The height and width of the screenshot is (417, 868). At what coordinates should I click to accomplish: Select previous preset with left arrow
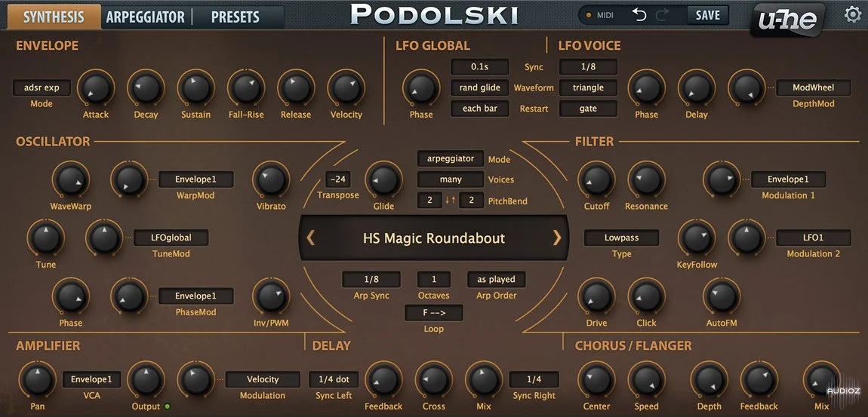pos(310,238)
